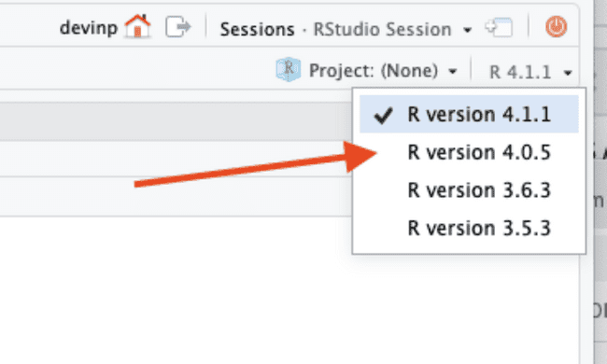Click the home icon next to devinp
Screen dimensions: 607x364
(x=137, y=26)
